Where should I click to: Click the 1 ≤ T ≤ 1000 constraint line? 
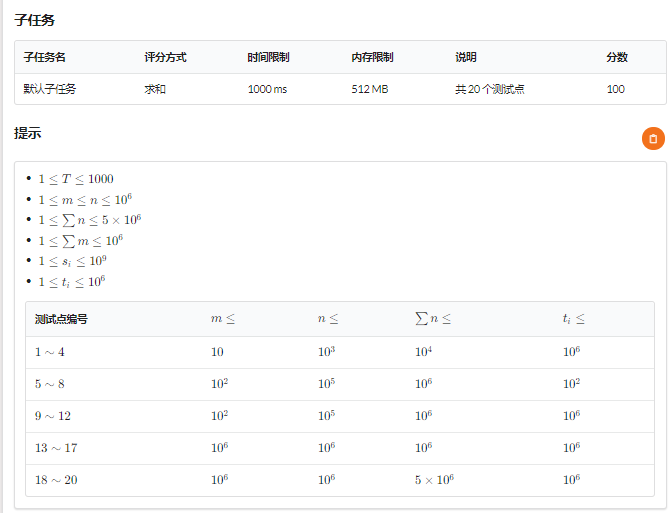pyautogui.click(x=76, y=179)
